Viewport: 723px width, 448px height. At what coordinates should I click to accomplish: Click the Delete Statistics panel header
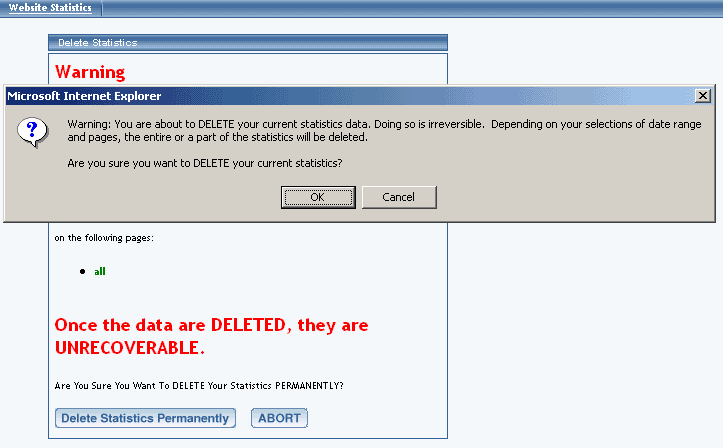pyautogui.click(x=248, y=42)
